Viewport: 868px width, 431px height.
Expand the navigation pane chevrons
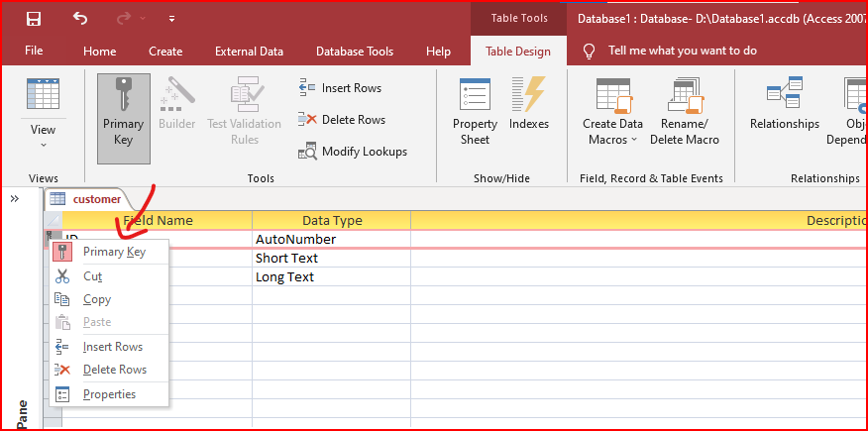[x=15, y=198]
